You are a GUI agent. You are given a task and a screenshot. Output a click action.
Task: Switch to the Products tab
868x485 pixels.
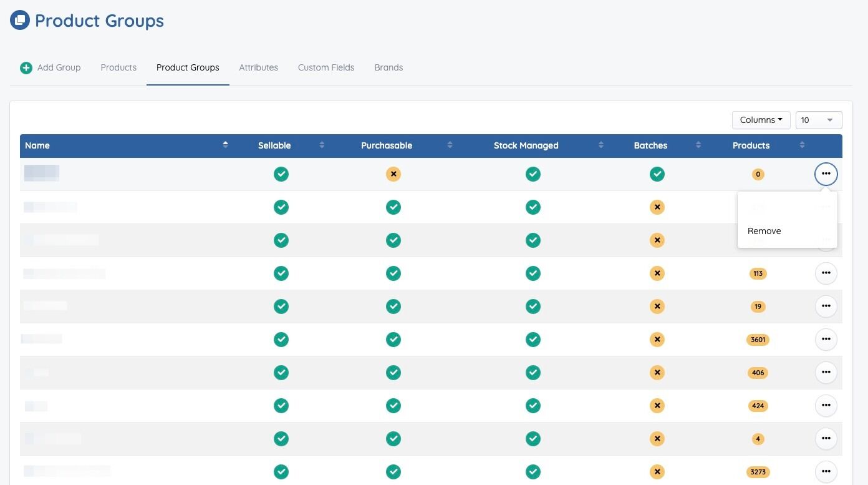pos(118,67)
